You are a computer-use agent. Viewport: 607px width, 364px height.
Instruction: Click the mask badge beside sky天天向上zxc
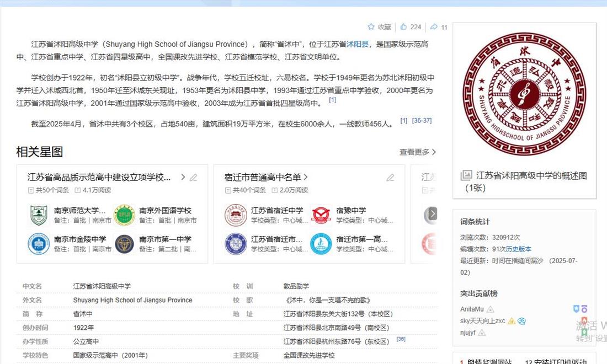point(521,320)
